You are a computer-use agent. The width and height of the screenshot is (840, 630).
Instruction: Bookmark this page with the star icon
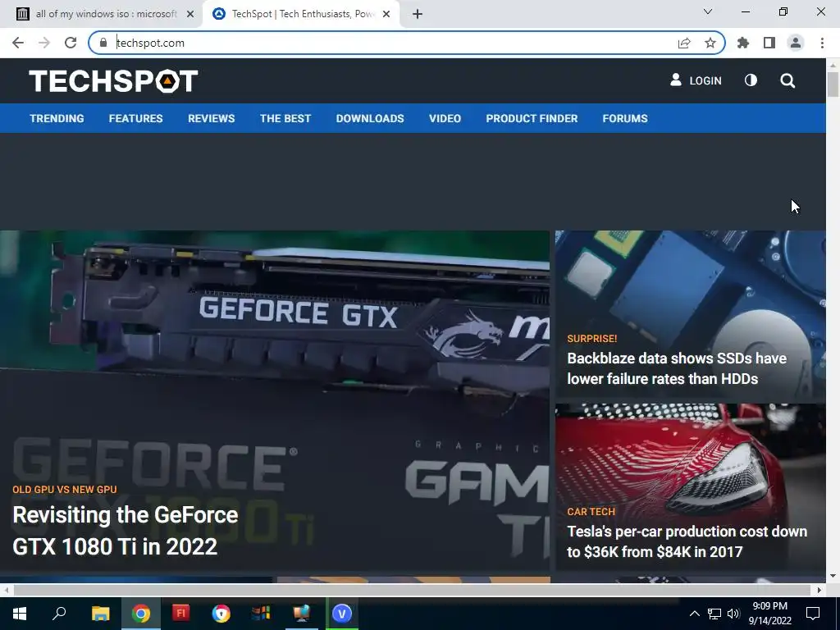[710, 43]
